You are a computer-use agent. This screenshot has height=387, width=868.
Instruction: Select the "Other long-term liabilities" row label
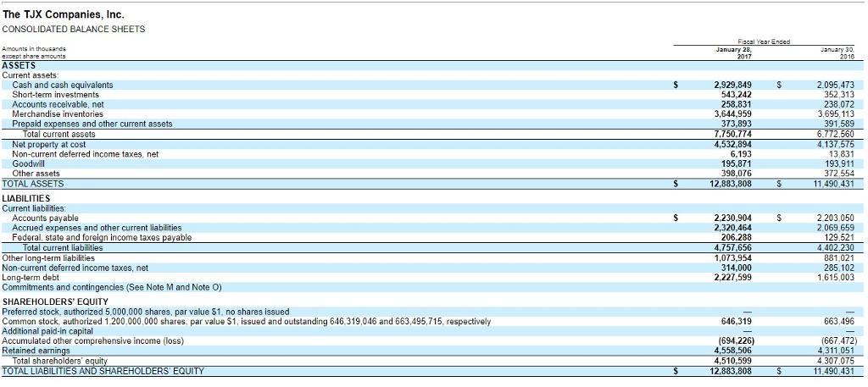point(48,258)
